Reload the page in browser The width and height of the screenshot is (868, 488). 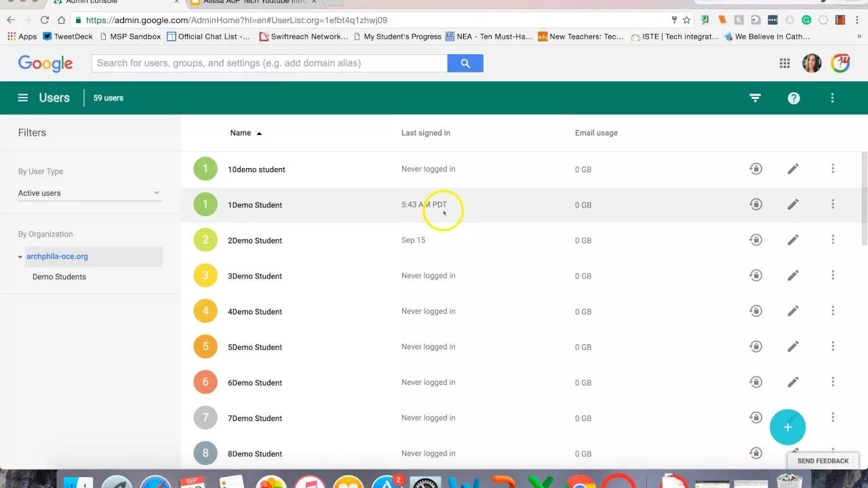(x=45, y=20)
